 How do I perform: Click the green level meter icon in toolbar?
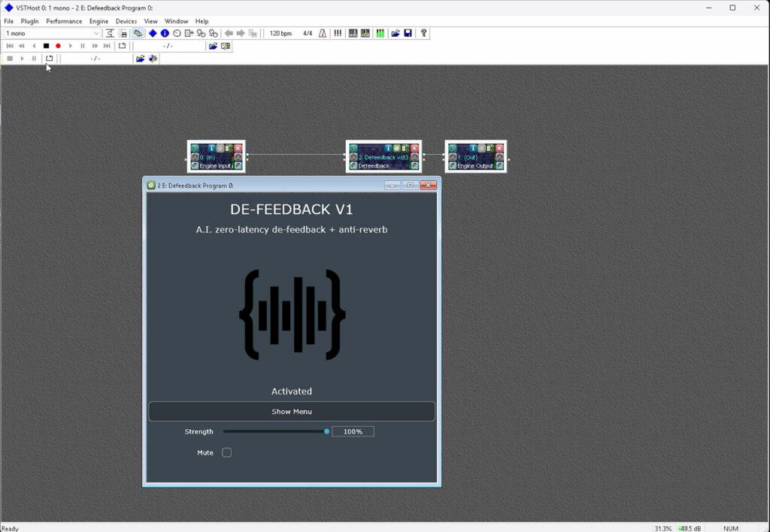pyautogui.click(x=379, y=33)
